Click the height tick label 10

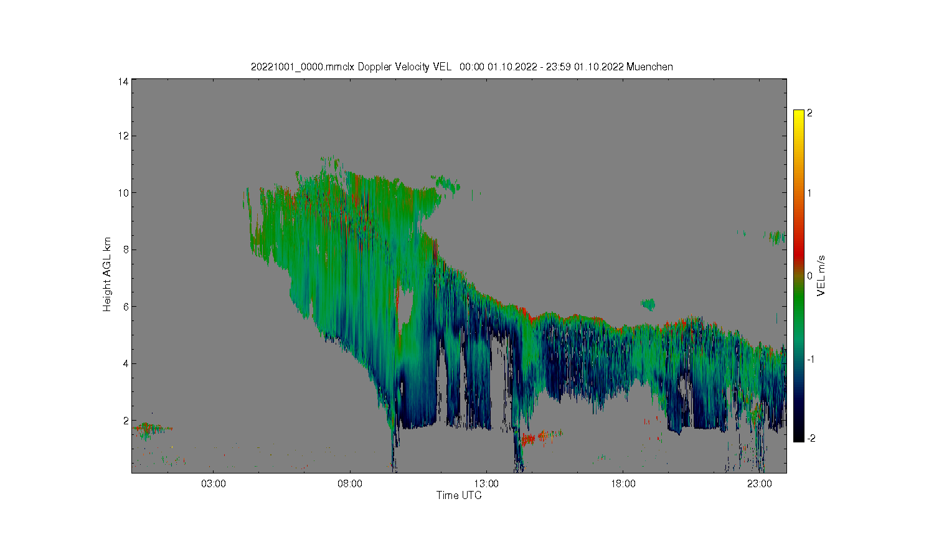(x=123, y=193)
